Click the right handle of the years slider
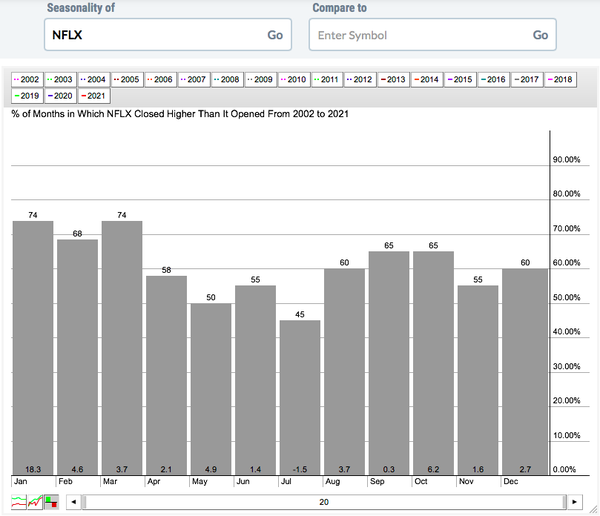Image resolution: width=600 pixels, height=516 pixels. tap(564, 502)
